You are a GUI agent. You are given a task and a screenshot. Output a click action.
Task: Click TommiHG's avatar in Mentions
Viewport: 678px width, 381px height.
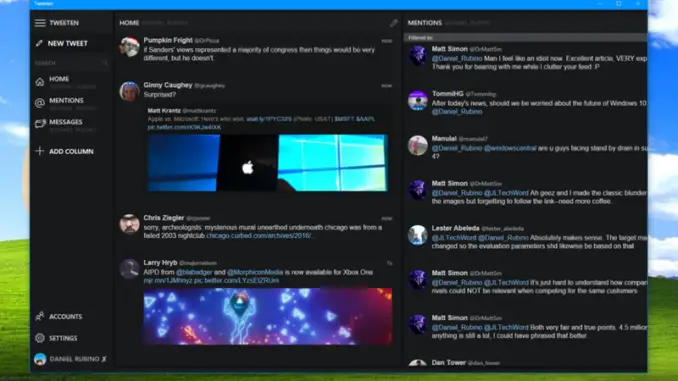(x=418, y=100)
